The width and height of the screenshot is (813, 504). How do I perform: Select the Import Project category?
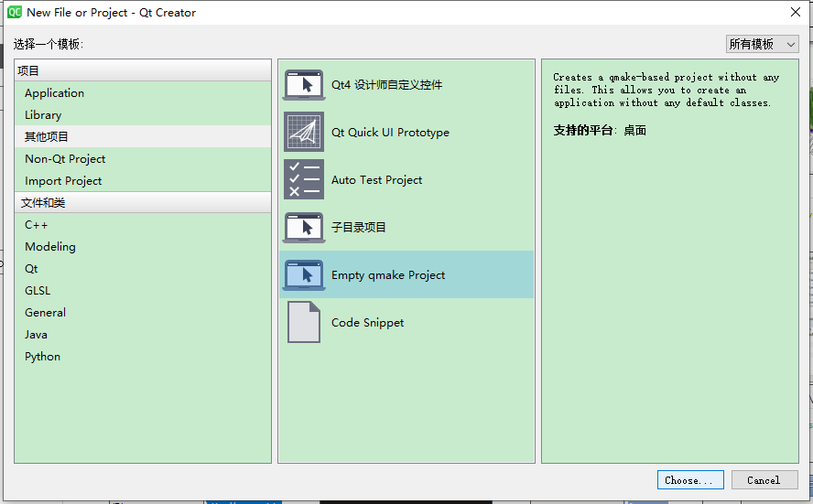pyautogui.click(x=143, y=180)
